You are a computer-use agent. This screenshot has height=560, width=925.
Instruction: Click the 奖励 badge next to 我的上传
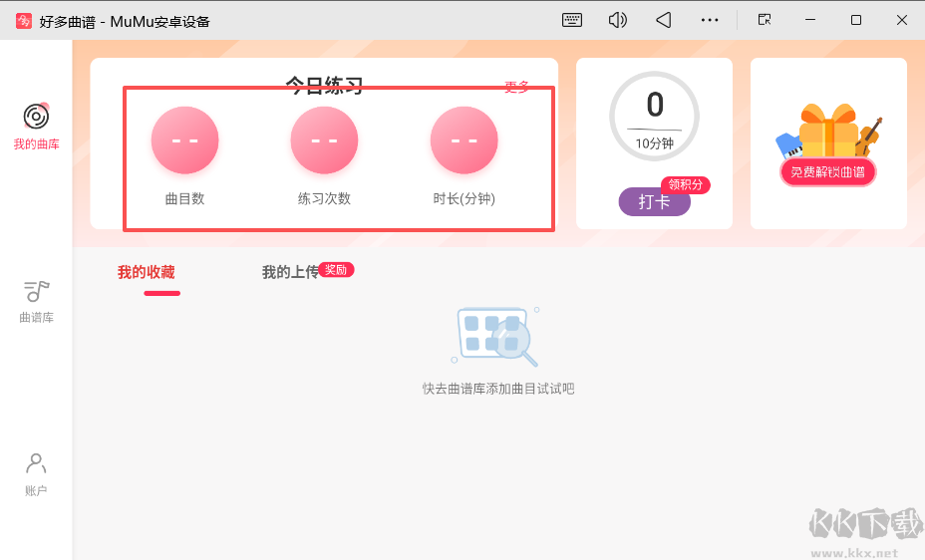point(336,269)
